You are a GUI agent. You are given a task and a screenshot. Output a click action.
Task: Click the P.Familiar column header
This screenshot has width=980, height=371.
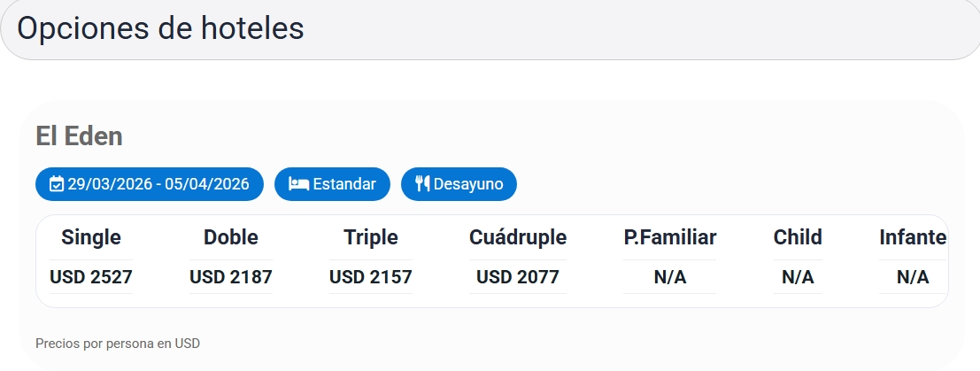[x=670, y=237]
